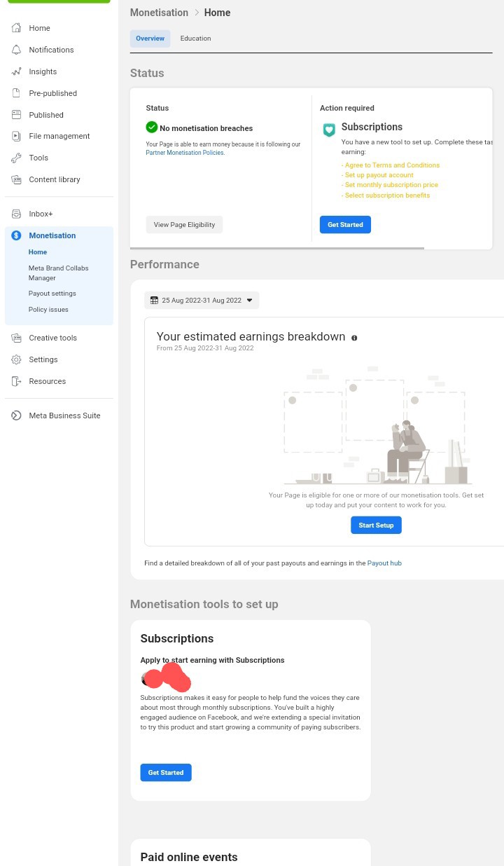
Task: Click Agree to Terms and Conditions step
Action: click(x=391, y=165)
